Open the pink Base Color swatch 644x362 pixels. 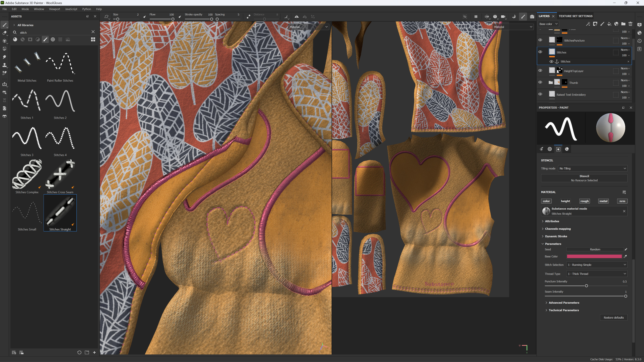[594, 256]
